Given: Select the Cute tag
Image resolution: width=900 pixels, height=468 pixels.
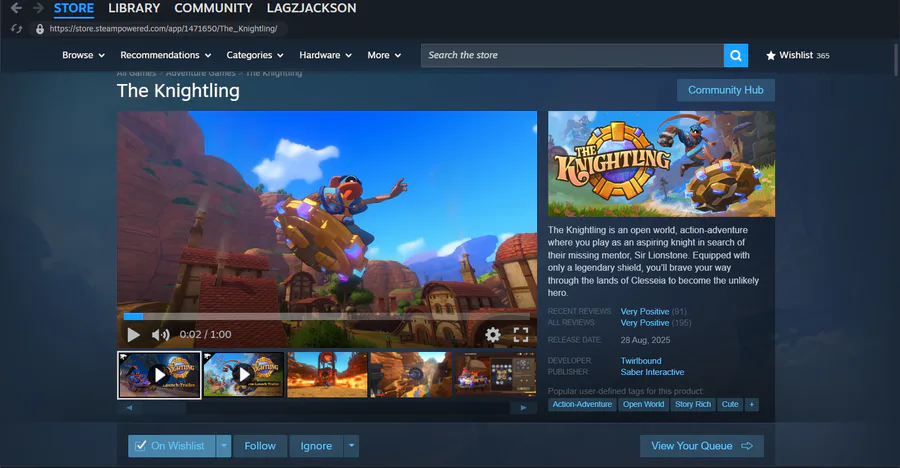Looking at the screenshot, I should (x=730, y=404).
